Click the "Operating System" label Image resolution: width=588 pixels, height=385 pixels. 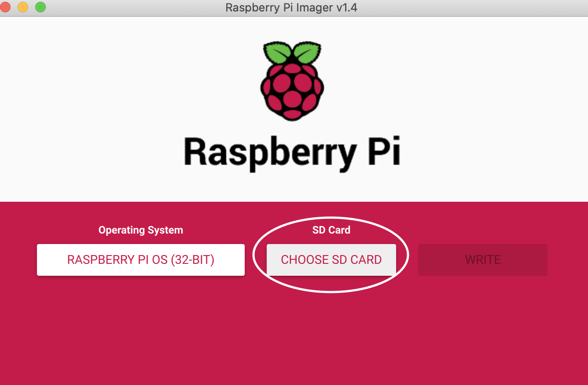[141, 230]
